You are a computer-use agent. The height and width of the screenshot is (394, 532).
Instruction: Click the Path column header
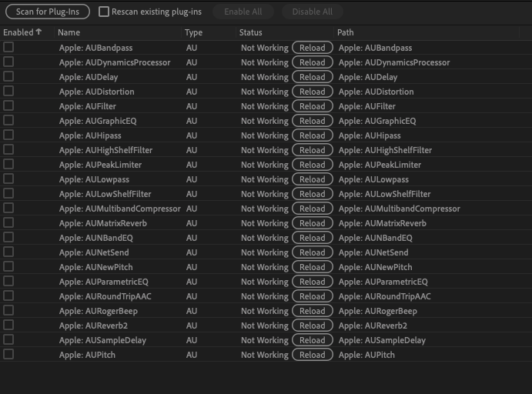(x=346, y=32)
